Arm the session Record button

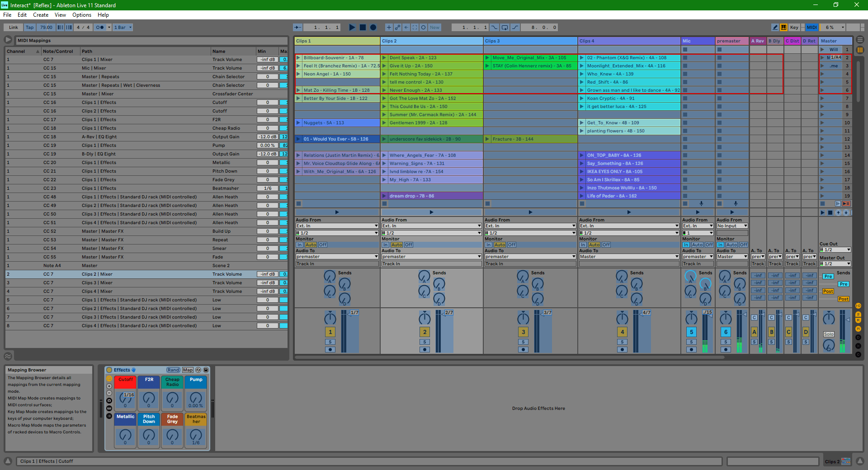coord(373,27)
